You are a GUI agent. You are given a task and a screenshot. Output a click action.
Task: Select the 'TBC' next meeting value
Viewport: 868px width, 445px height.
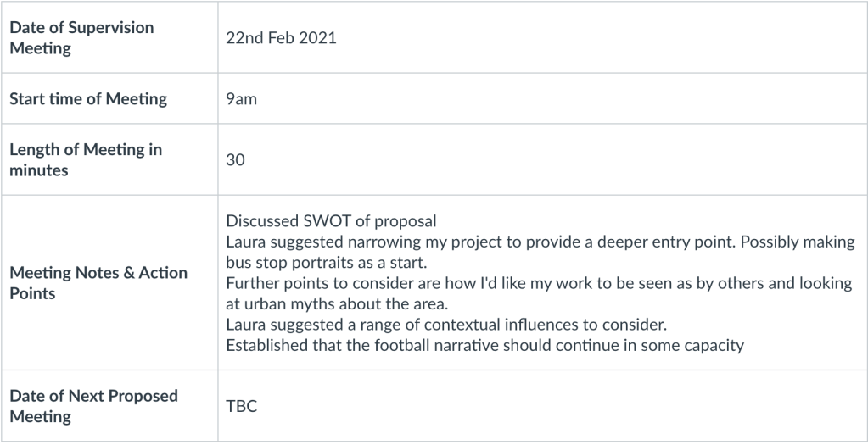tap(242, 406)
